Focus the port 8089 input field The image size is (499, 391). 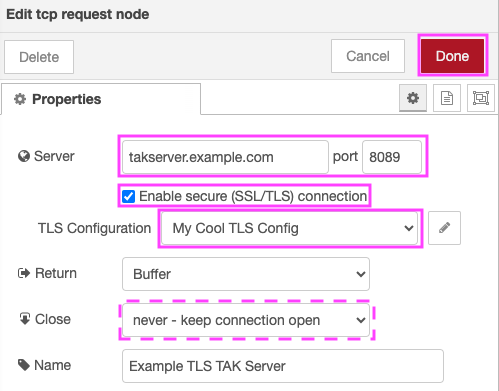click(x=392, y=157)
